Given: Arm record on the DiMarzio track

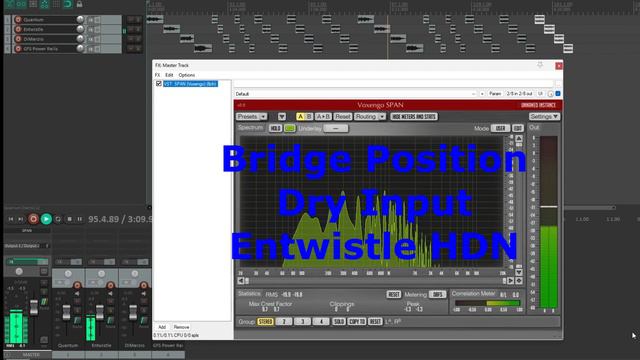Looking at the screenshot, I should (18, 39).
